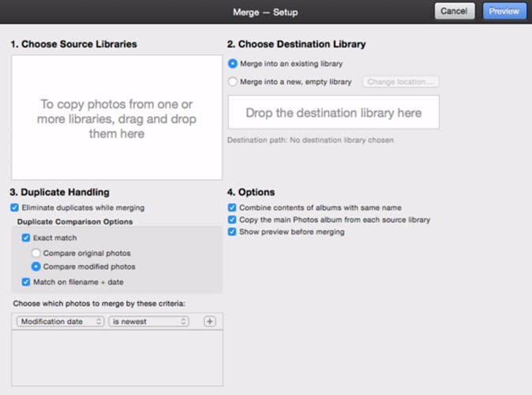Viewport: 532px width, 395px height.
Task: Click the Duplicate Handling heading
Action: pos(60,192)
